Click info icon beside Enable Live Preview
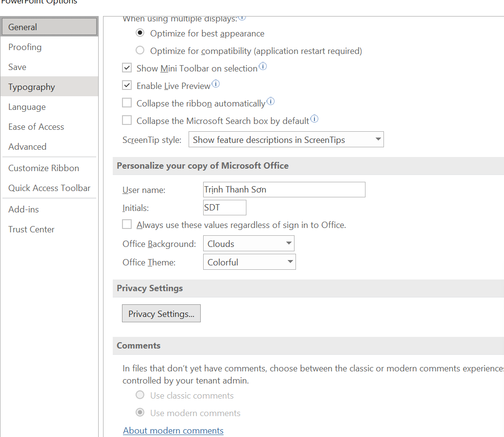This screenshot has width=504, height=437. point(216,84)
